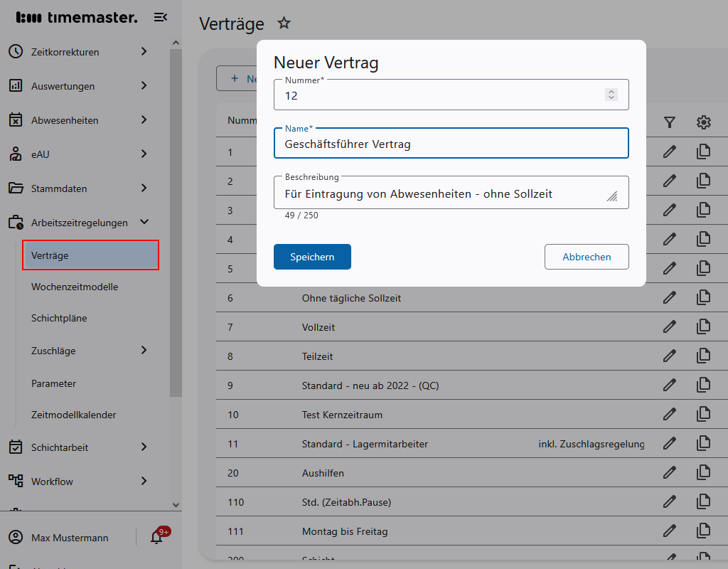Viewport: 728px width, 569px height.
Task: Edit contract 7 Vollzeit with pencil icon
Action: click(x=669, y=326)
